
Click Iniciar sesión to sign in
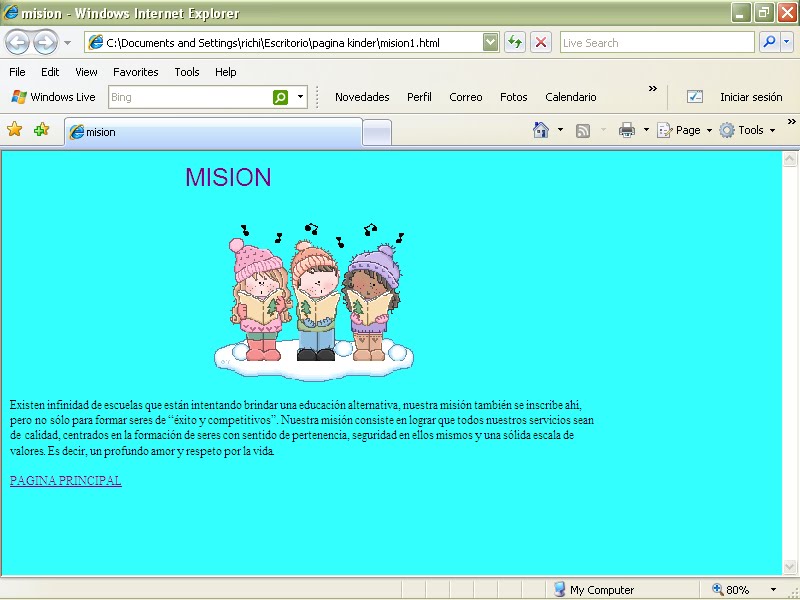[x=751, y=97]
